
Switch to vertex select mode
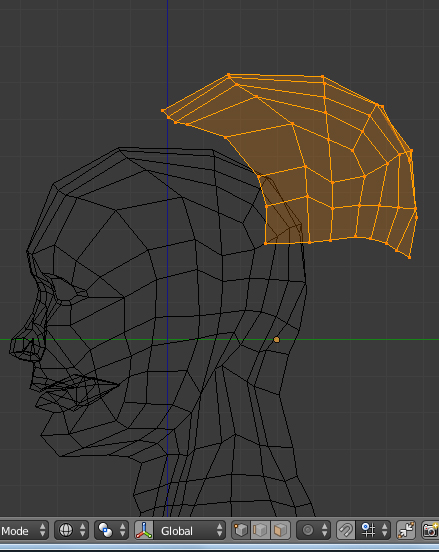(241, 530)
